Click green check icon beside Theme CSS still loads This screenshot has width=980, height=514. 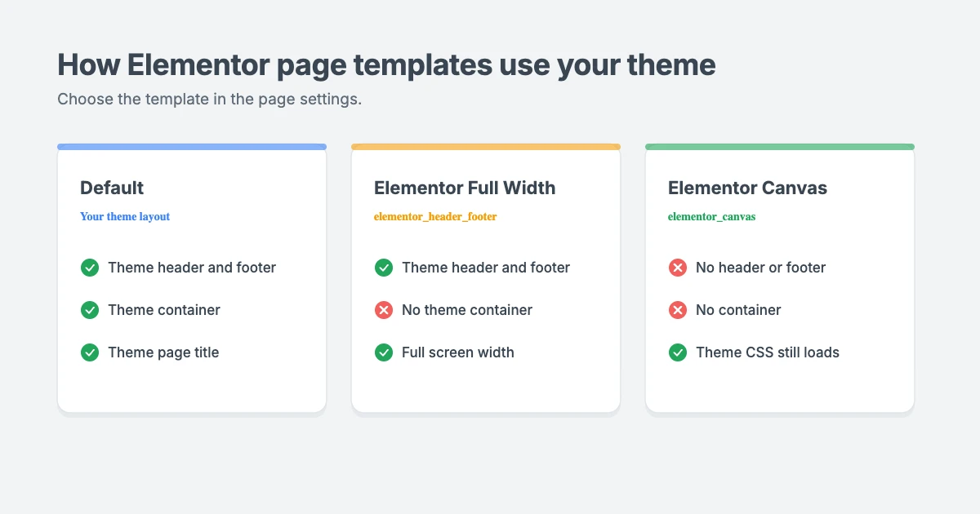point(678,352)
